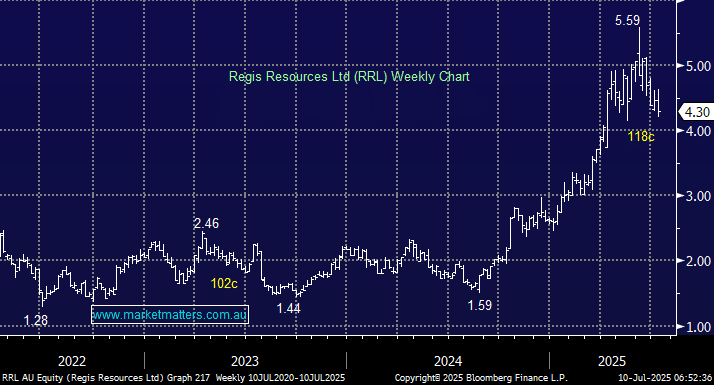This screenshot has height=385, width=714.
Task: Click the 5.00 y-axis price label
Action: coord(698,66)
